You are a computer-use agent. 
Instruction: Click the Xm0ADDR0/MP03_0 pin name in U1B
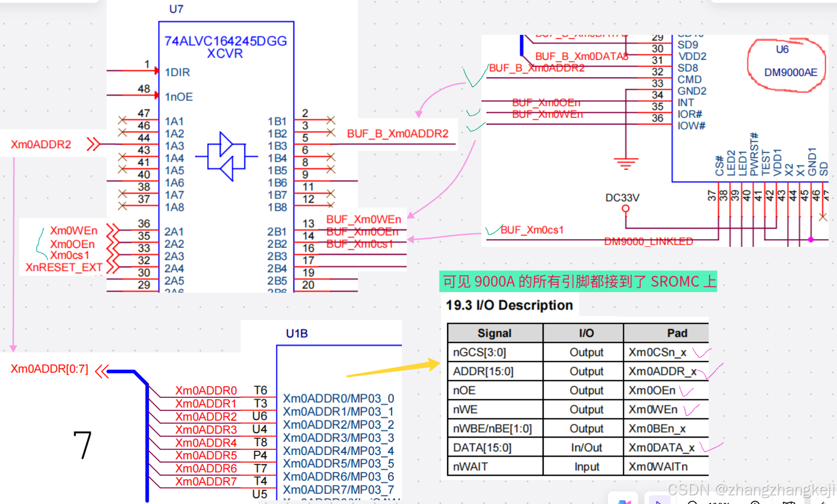[x=338, y=399]
